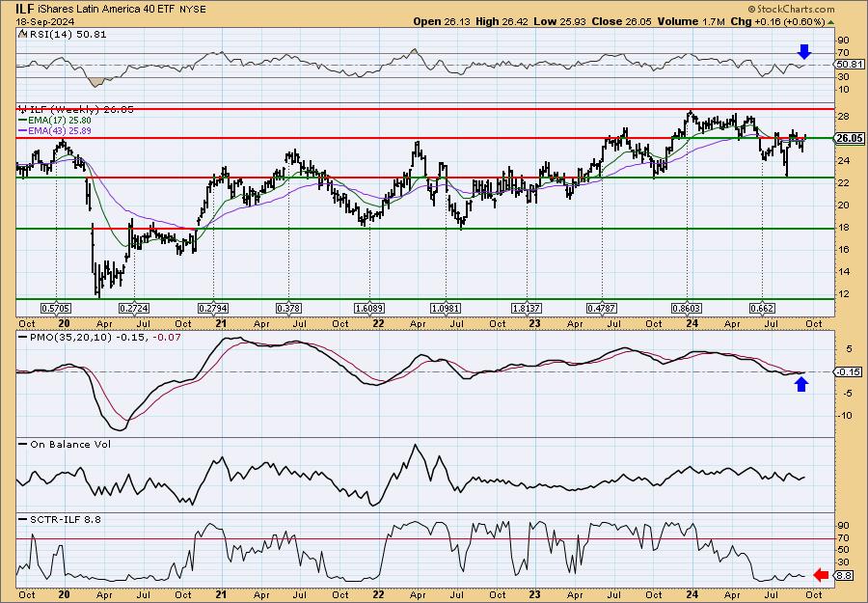Viewport: 868px width, 603px height.
Task: Click the 0.4787 cycle label
Action: click(602, 308)
